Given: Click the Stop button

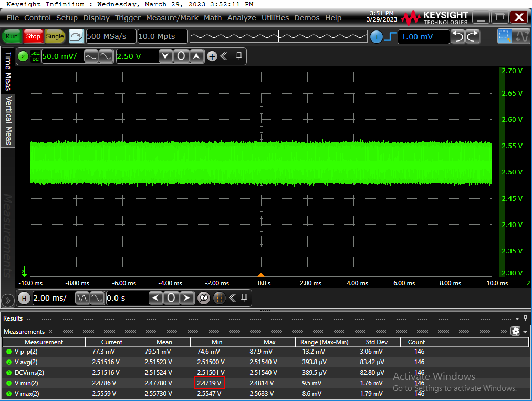Looking at the screenshot, I should point(33,36).
